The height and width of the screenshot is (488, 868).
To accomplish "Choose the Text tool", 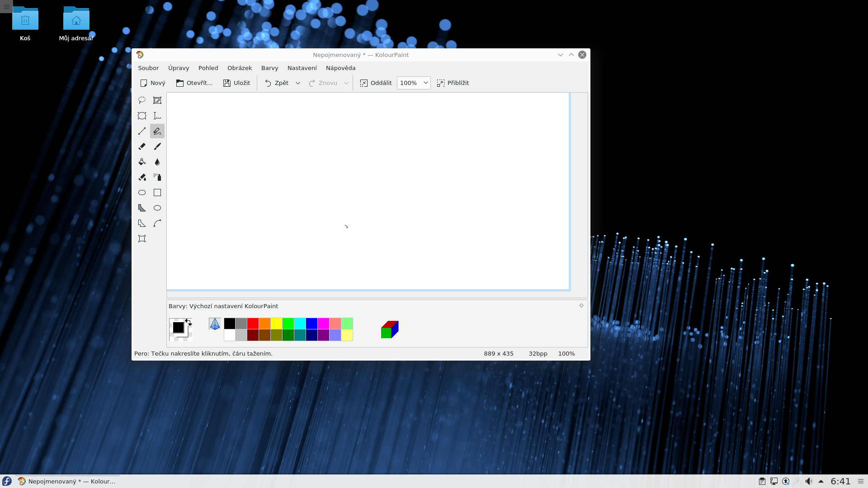I will click(x=157, y=116).
